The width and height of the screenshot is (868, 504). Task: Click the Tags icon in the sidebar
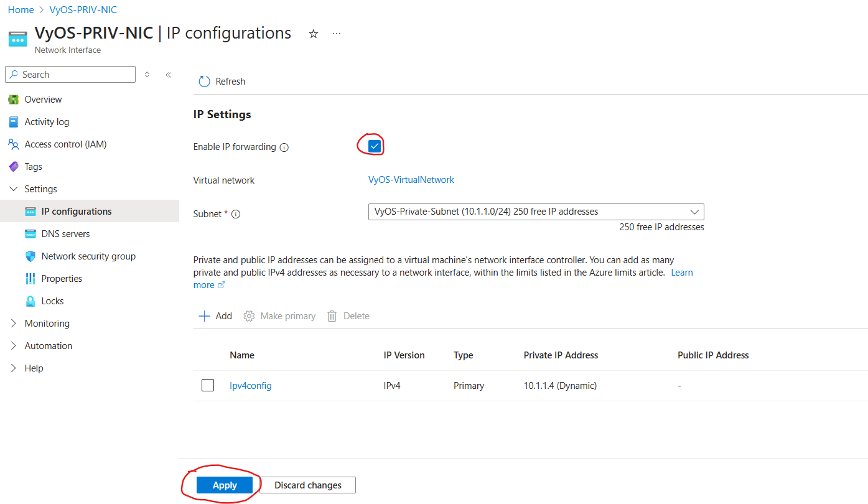(14, 166)
